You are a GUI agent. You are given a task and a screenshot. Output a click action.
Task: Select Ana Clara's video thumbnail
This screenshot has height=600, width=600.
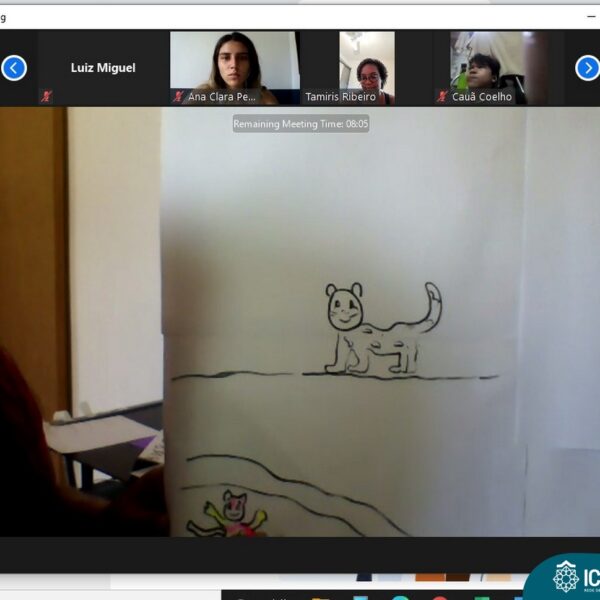coord(234,62)
